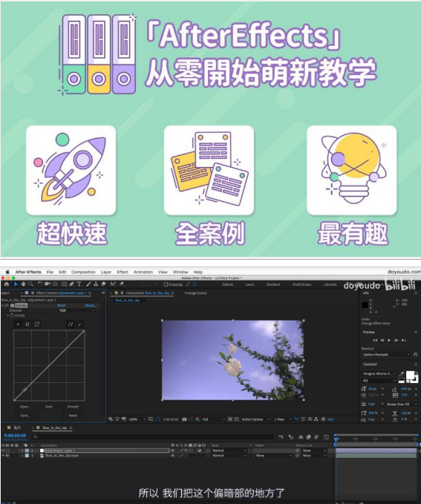Select the Pen tool
This screenshot has width=421, height=504.
(71, 284)
